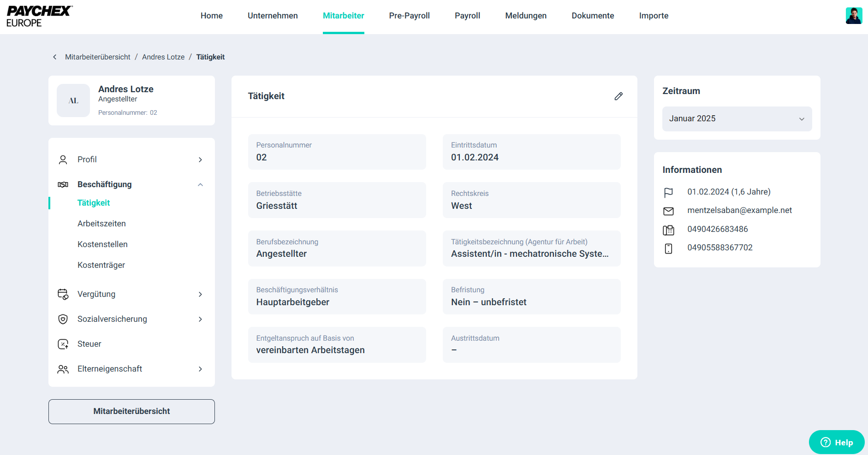Click the mobile phone icon in Informationen
Screen dimensions: 868x455
pyautogui.click(x=668, y=248)
